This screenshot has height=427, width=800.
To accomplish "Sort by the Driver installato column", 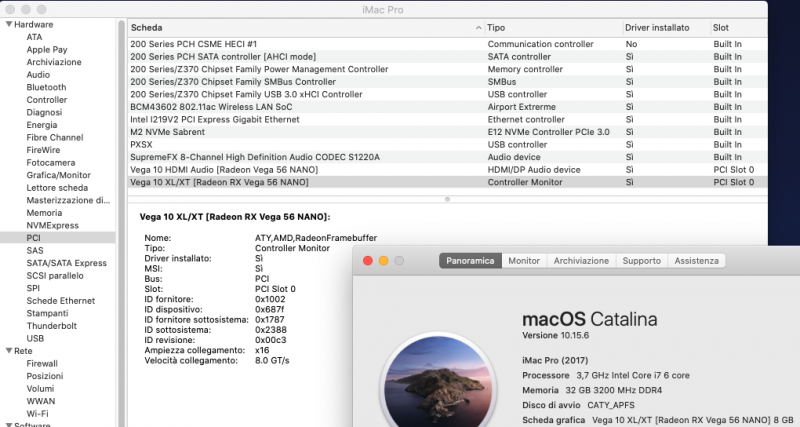I will [657, 28].
